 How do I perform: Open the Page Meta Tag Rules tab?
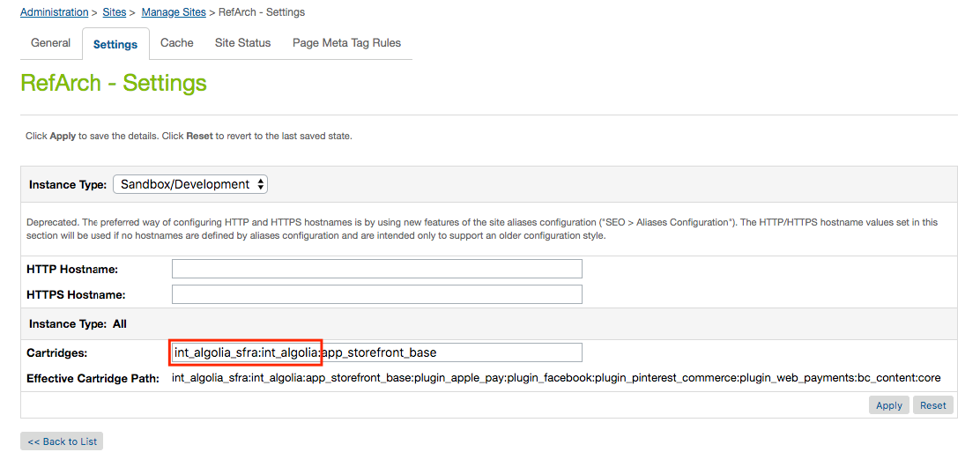(x=347, y=43)
